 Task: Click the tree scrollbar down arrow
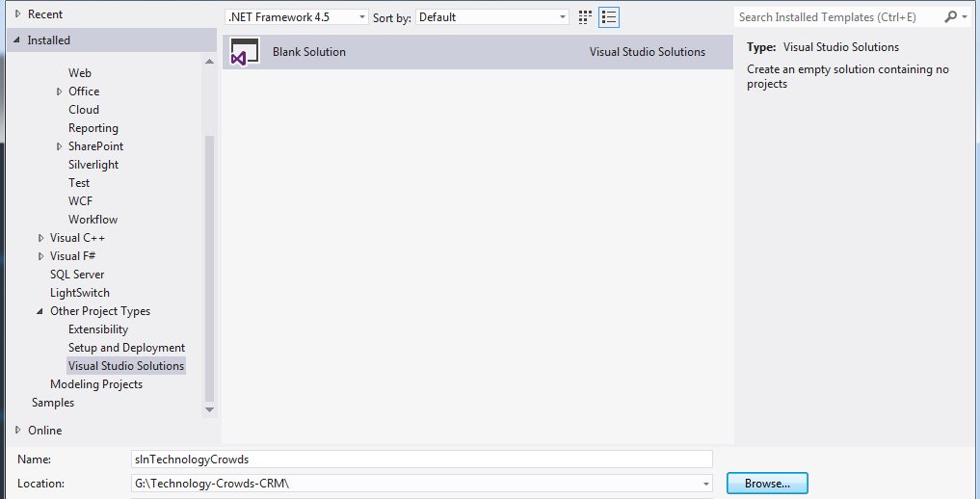pos(209,409)
